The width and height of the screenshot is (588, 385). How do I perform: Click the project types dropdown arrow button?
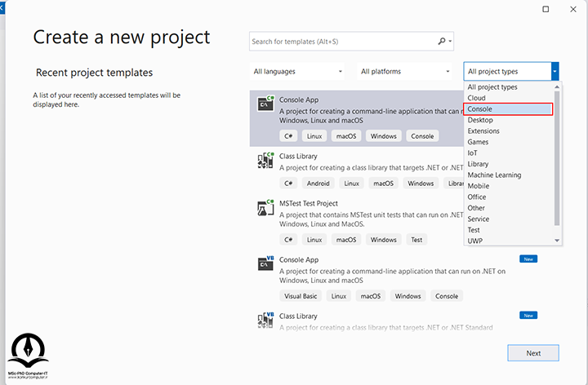click(x=555, y=71)
